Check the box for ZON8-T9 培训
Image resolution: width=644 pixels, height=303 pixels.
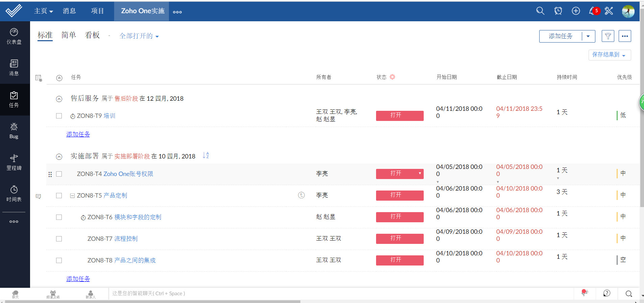(x=59, y=116)
